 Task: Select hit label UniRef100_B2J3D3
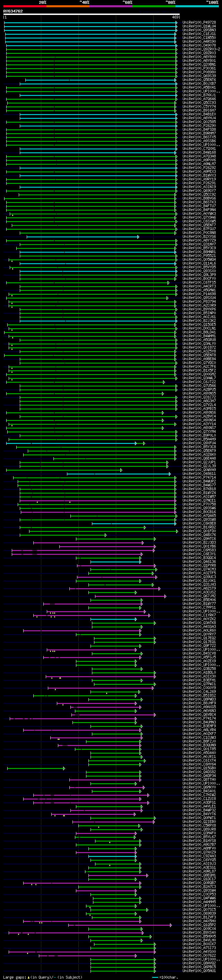pyautogui.click(x=199, y=543)
